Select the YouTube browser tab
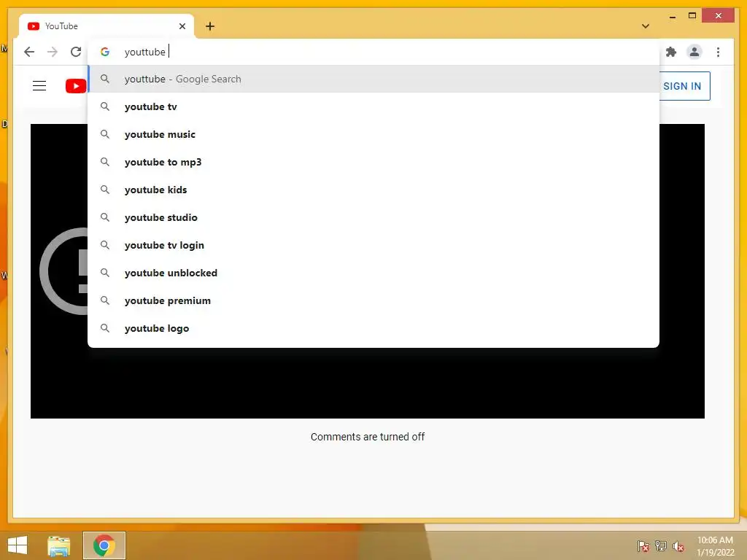 (107, 26)
